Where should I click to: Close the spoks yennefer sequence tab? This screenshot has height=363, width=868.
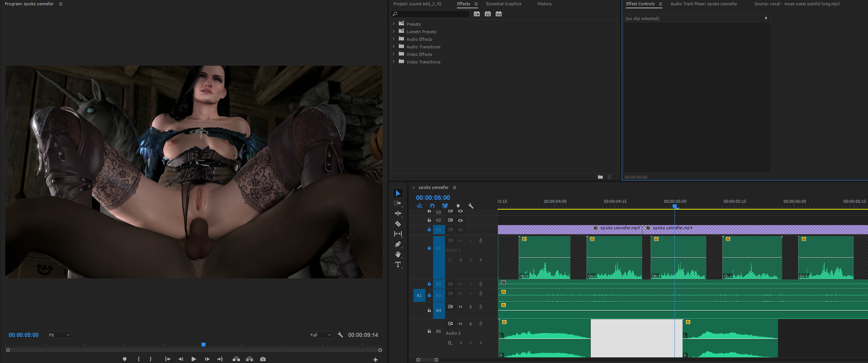[413, 187]
